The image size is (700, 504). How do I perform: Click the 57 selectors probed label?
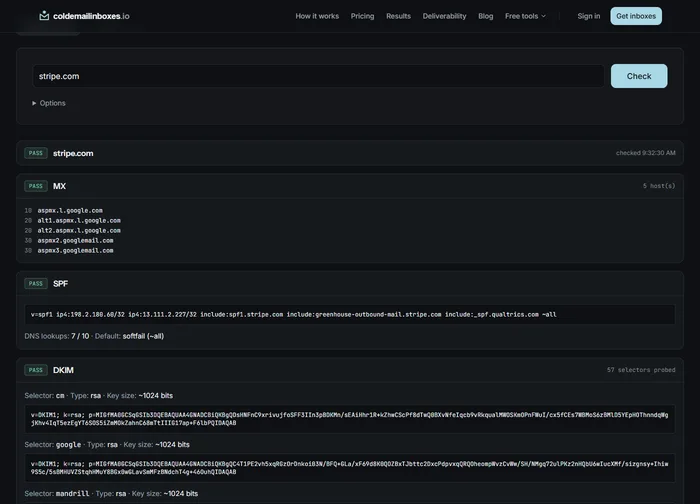click(641, 370)
